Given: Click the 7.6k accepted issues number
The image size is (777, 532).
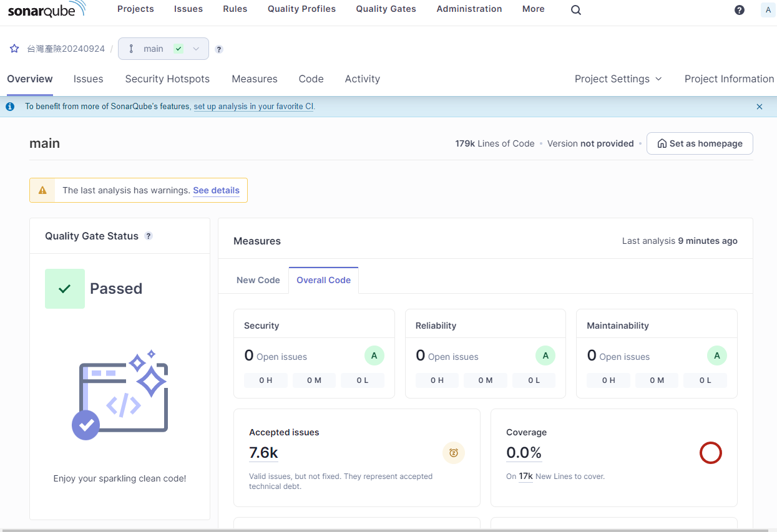Looking at the screenshot, I should click(x=263, y=453).
